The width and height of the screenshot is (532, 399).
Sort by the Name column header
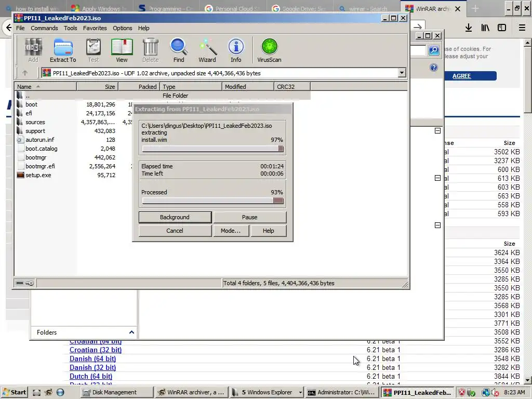pyautogui.click(x=46, y=87)
